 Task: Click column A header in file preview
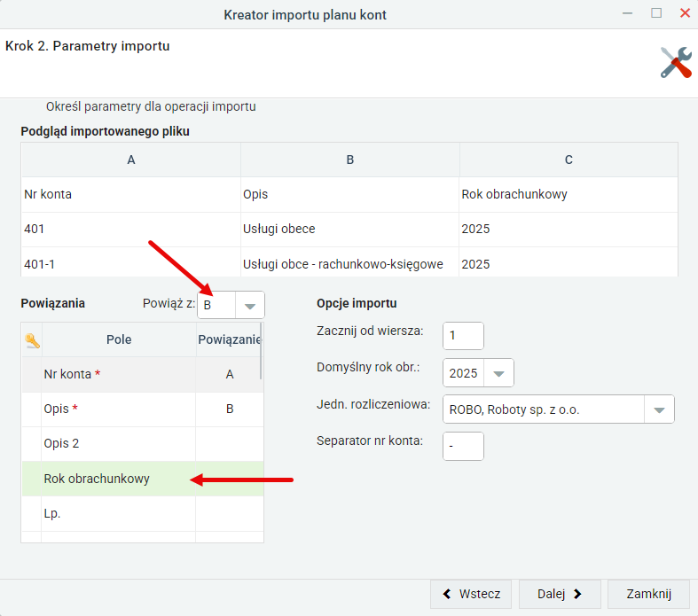pos(131,160)
